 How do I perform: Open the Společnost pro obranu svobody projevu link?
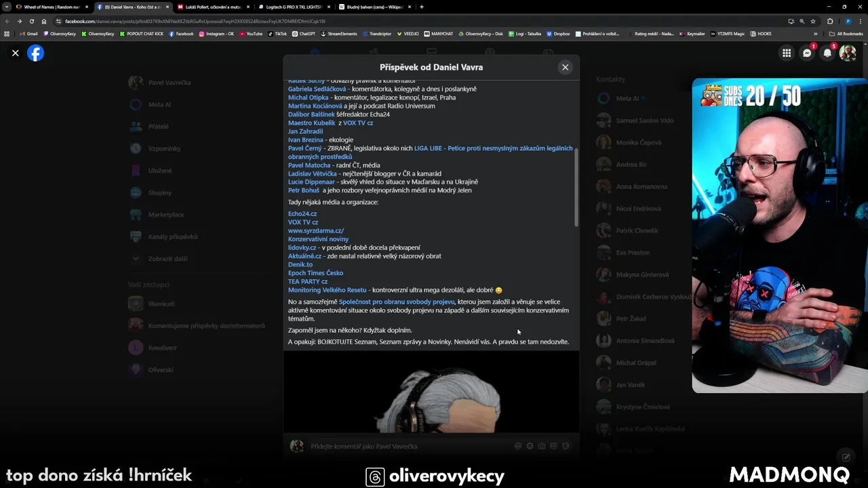tap(397, 302)
